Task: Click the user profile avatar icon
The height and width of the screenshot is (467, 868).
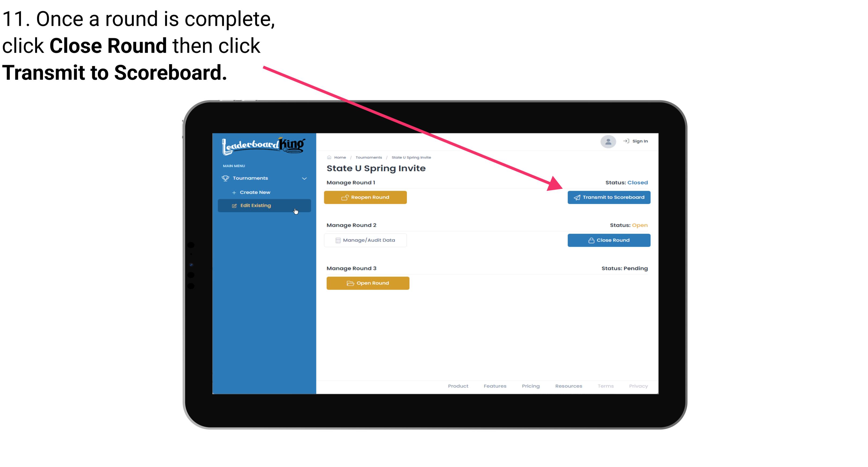Action: tap(607, 143)
